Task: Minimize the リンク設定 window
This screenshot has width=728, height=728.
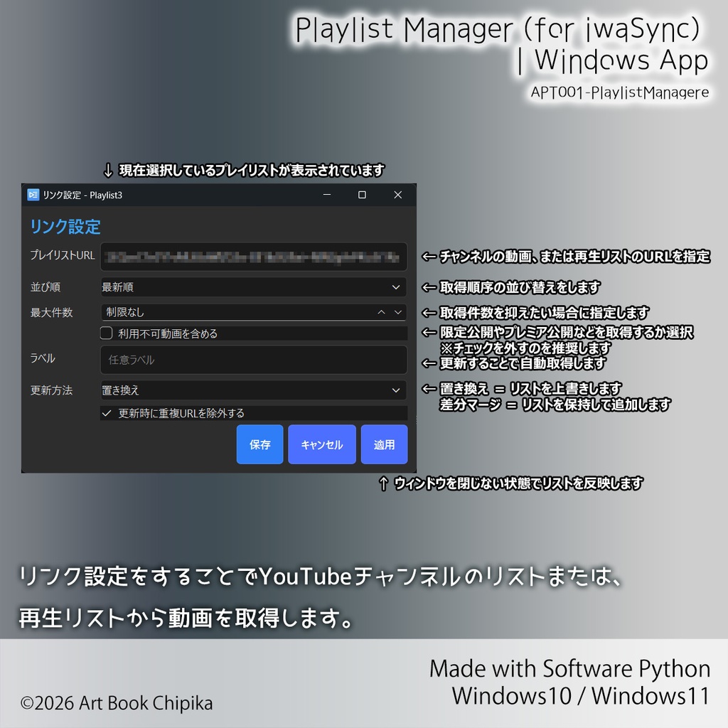Action: [327, 194]
